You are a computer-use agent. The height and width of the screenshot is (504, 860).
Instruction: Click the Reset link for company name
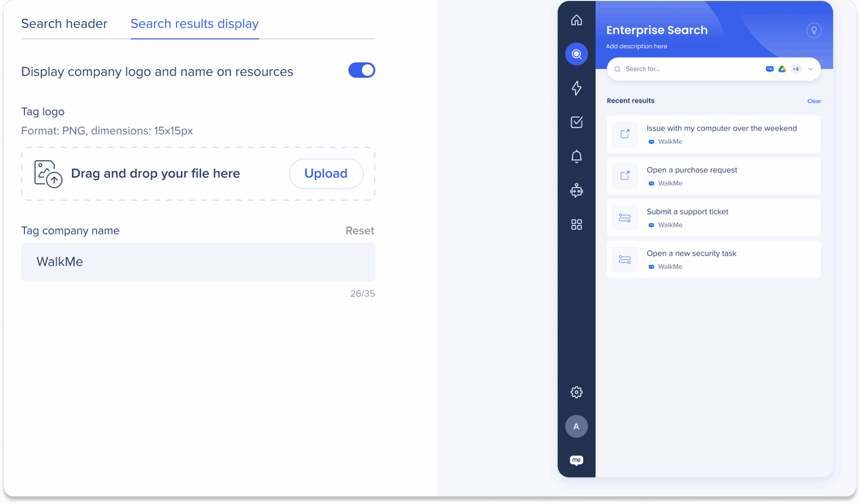click(360, 231)
